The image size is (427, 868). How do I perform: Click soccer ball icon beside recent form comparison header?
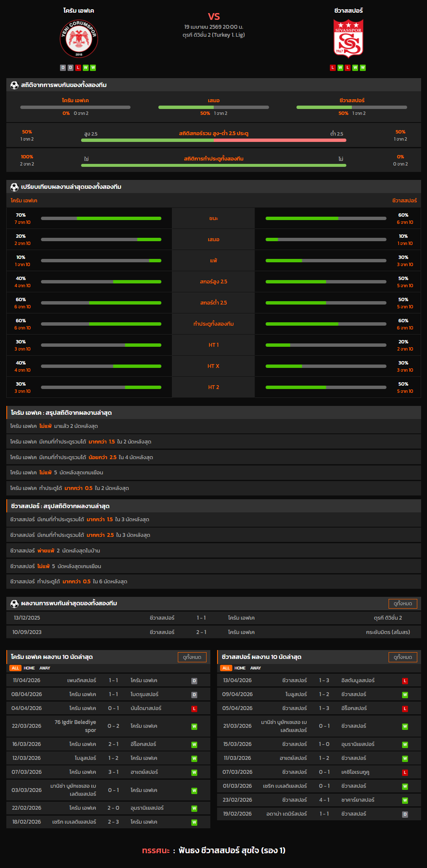(x=15, y=187)
